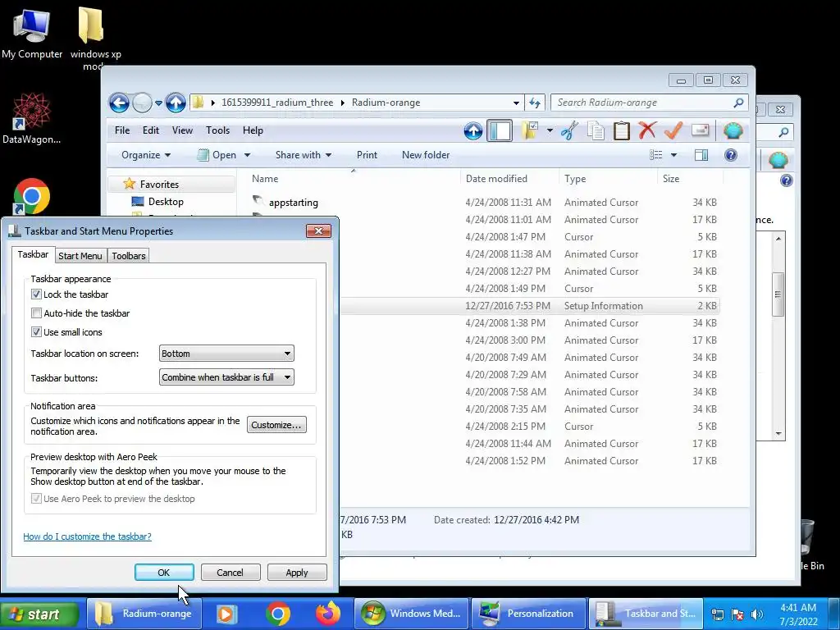This screenshot has width=840, height=630.
Task: Switch to Windows Media taskbar button
Action: coord(412,614)
